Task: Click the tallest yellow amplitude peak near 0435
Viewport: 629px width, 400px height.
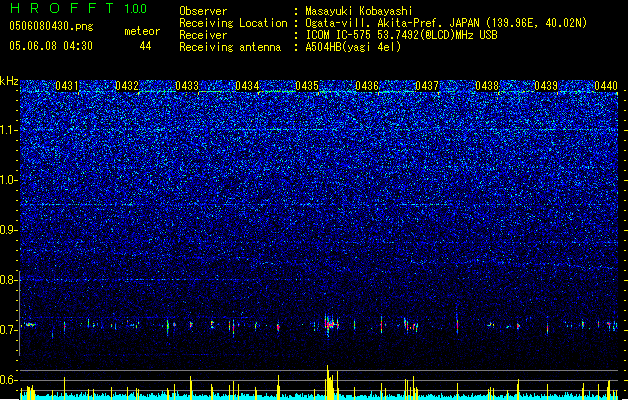Action: [329, 382]
